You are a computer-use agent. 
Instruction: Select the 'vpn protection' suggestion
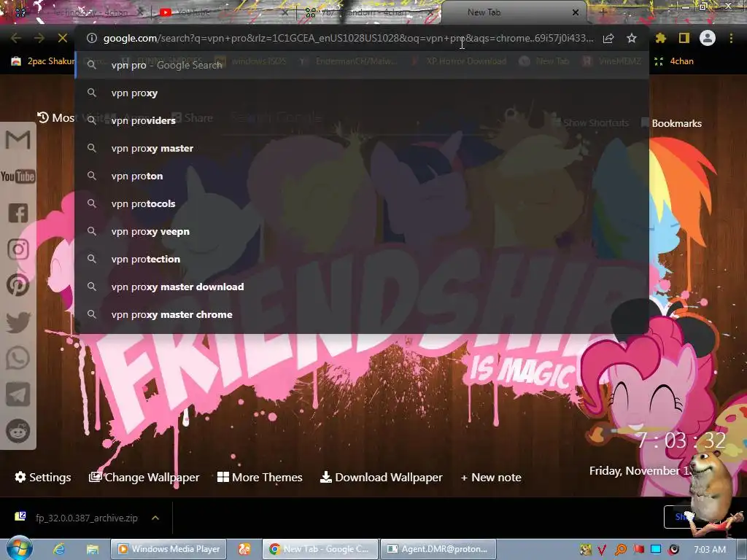362,259
